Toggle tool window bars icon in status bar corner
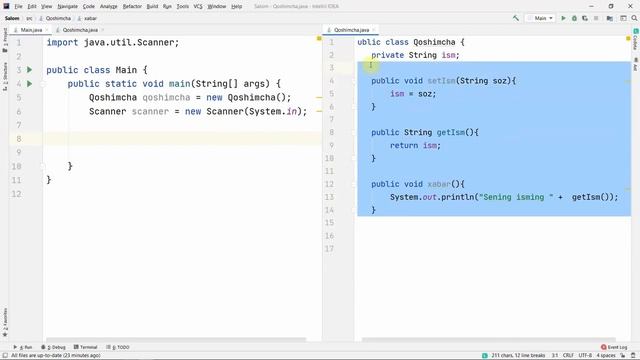 pyautogui.click(x=5, y=356)
